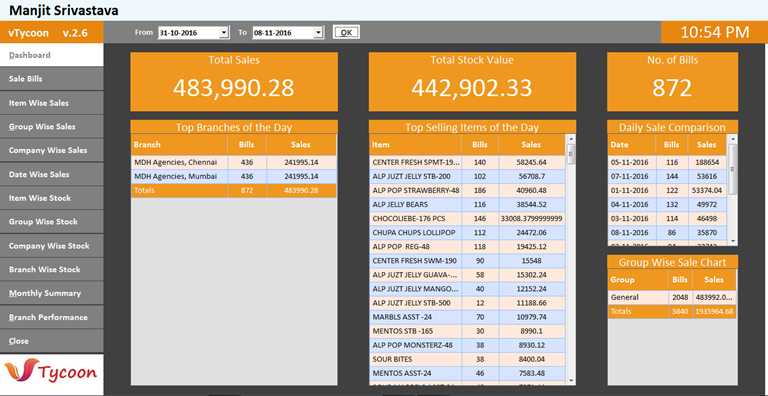Open Company Wise Sales report
The image size is (768, 396).
pyautogui.click(x=51, y=150)
